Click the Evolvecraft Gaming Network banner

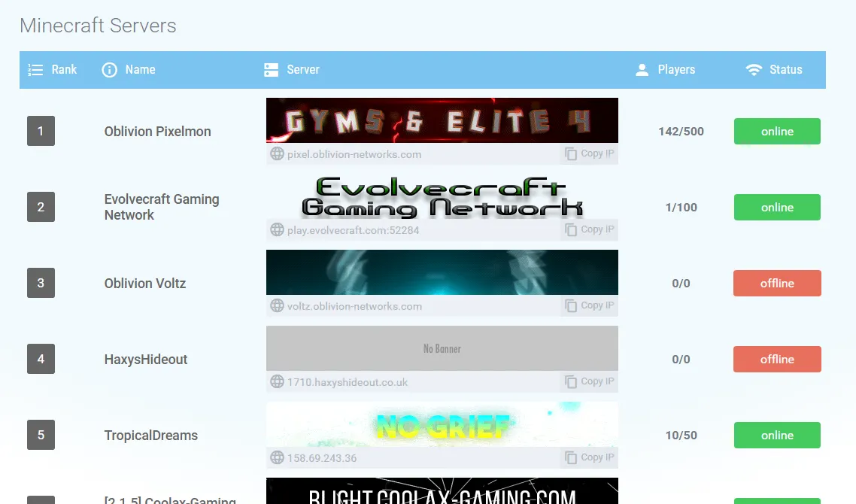pos(442,196)
